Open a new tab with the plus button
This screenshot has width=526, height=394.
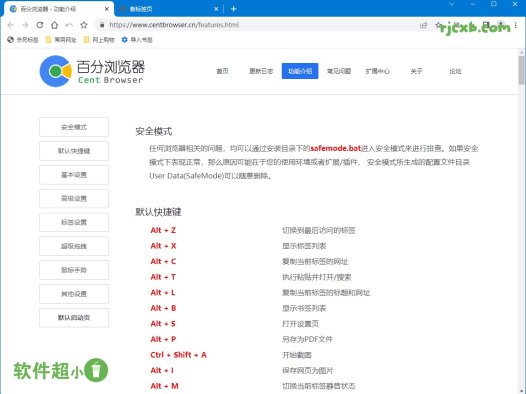[x=233, y=9]
